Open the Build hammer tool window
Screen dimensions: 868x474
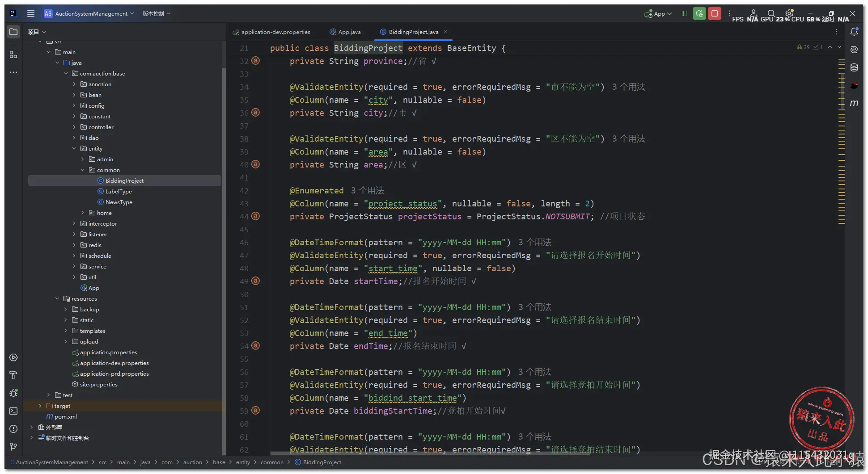13,375
